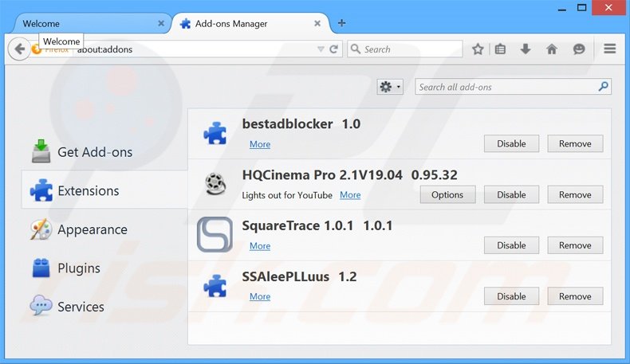
Task: Open the URL bar history dropdown arrow
Action: pos(321,49)
